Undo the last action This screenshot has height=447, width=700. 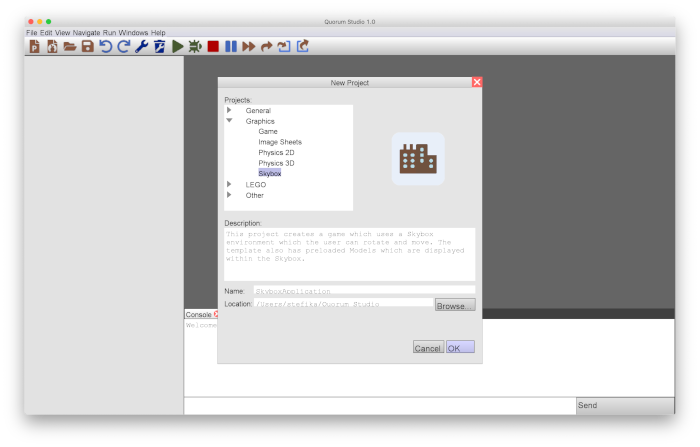[x=106, y=46]
